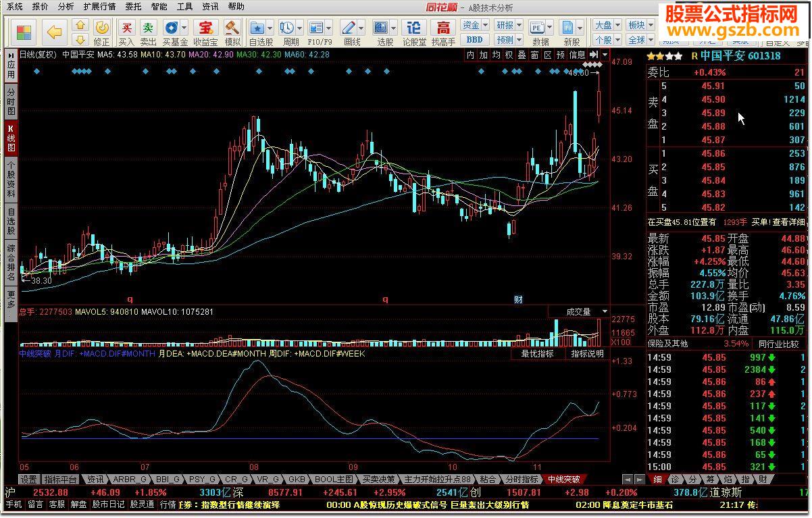This screenshot has width=812, height=518.
Task: Select the 诊 tab in right panel
Action: [x=675, y=480]
